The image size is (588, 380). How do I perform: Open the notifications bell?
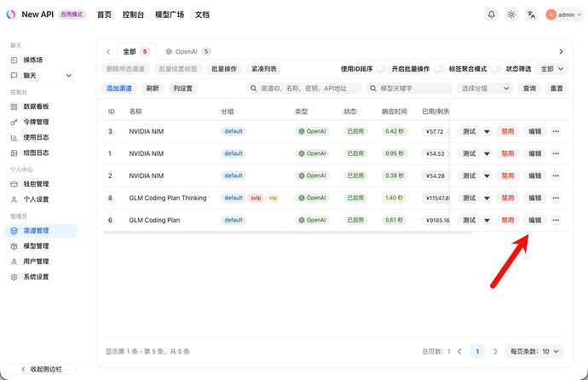491,14
